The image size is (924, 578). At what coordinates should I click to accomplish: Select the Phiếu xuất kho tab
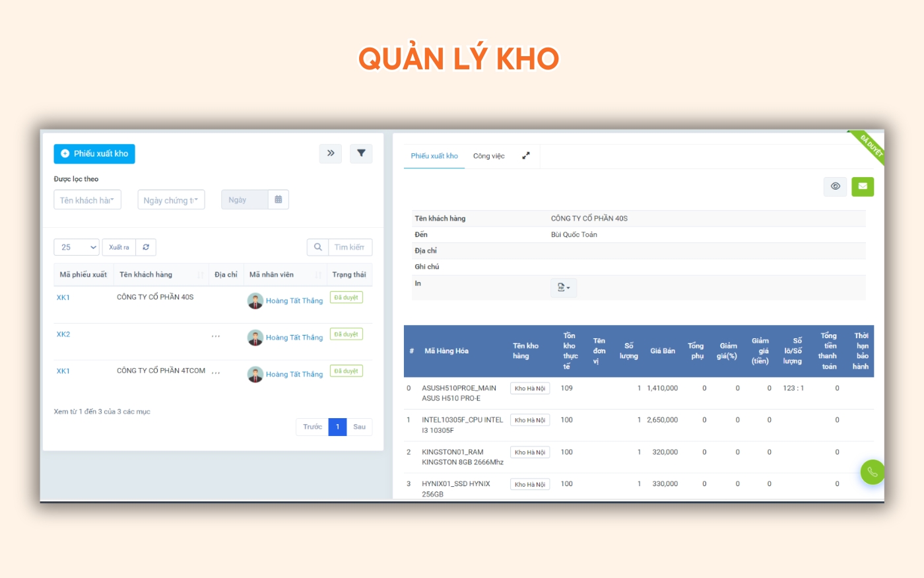point(434,155)
